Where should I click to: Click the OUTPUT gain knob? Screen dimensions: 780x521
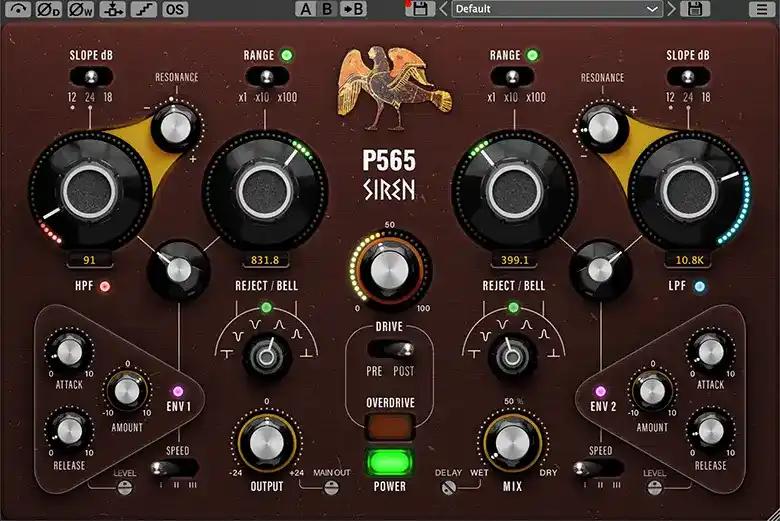click(x=267, y=443)
